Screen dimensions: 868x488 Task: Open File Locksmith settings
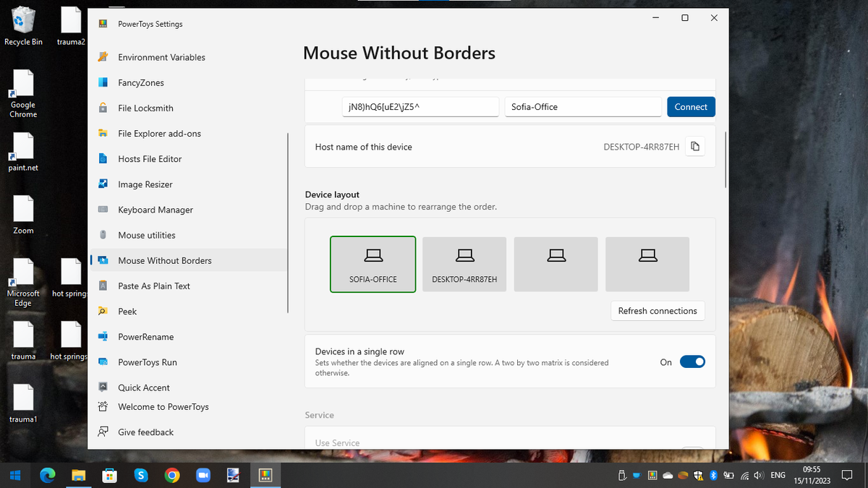144,108
